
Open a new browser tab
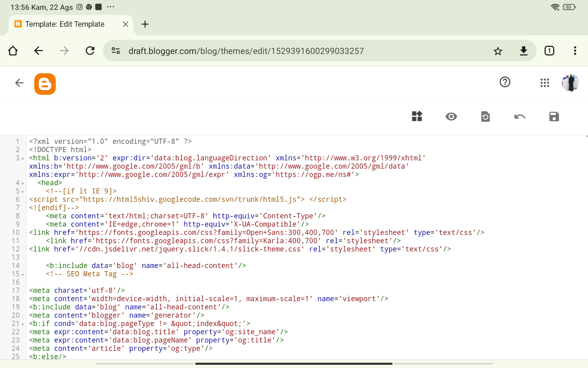pos(145,24)
